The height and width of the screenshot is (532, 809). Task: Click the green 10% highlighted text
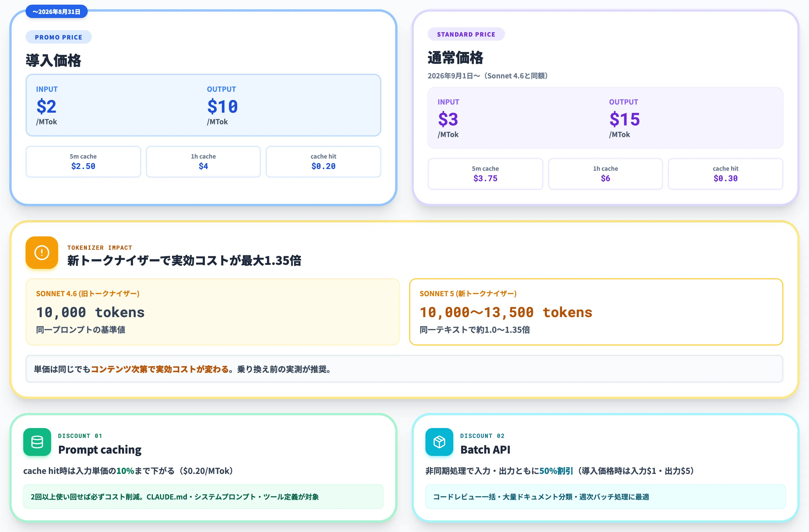(125, 471)
